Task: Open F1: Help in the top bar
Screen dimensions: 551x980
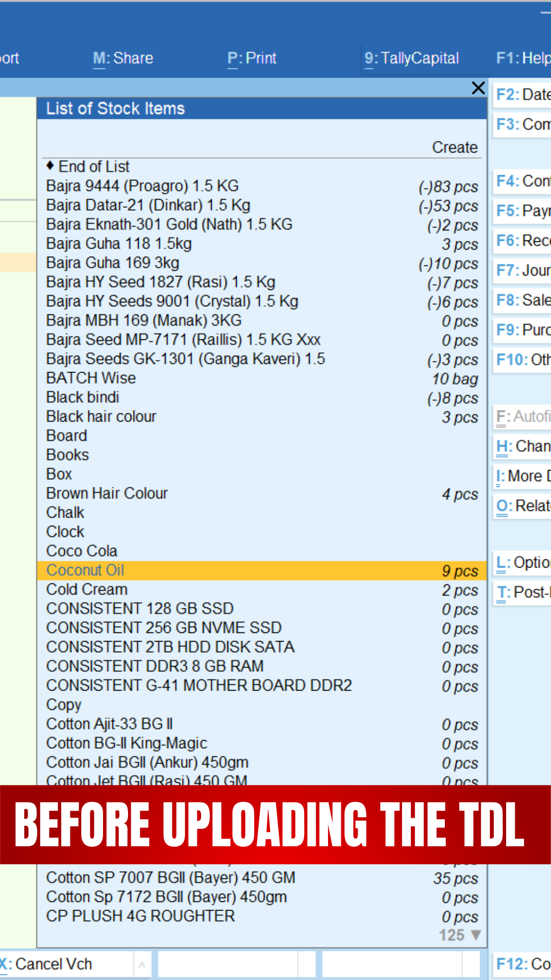Action: tap(522, 58)
